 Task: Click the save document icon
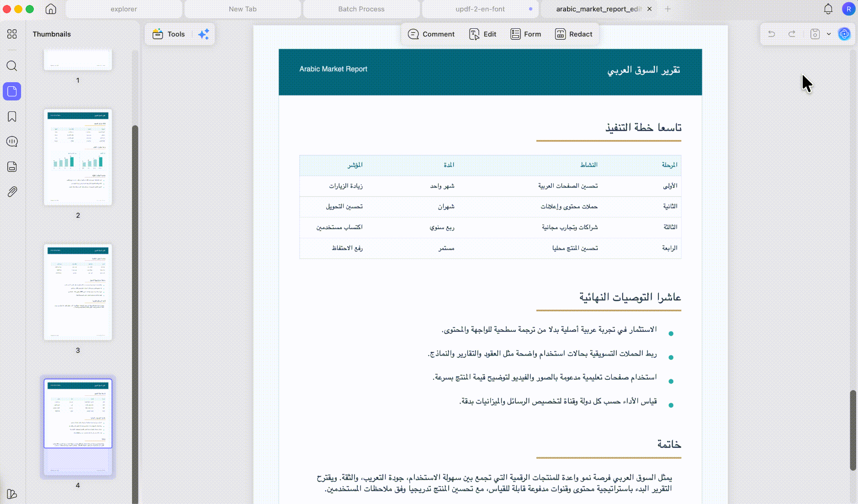(815, 34)
